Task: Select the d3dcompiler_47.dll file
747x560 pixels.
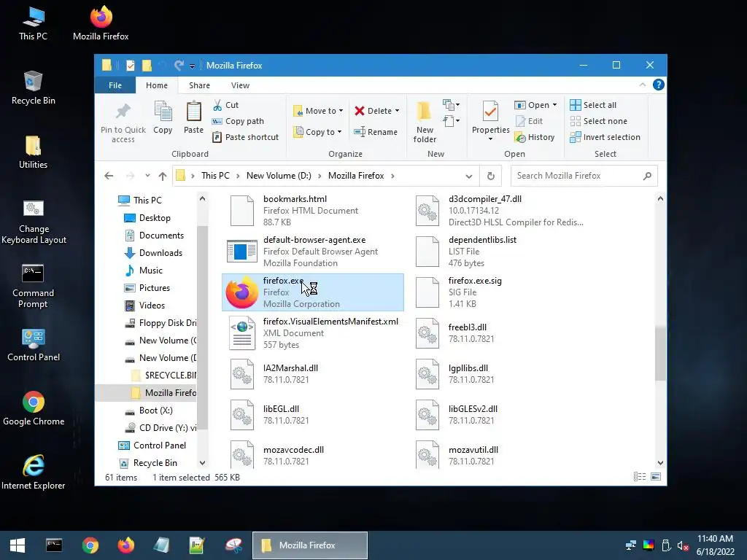Action: click(498, 211)
